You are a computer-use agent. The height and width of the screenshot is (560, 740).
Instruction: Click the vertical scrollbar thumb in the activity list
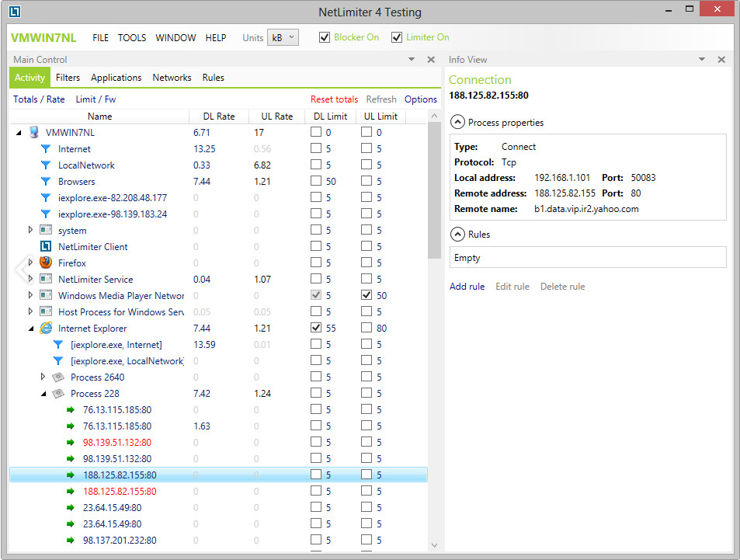click(x=434, y=190)
